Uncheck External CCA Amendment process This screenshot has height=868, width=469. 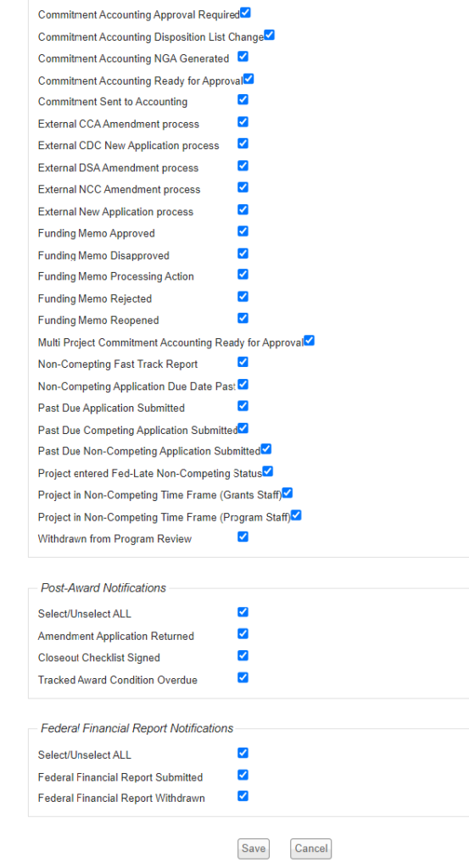click(243, 122)
